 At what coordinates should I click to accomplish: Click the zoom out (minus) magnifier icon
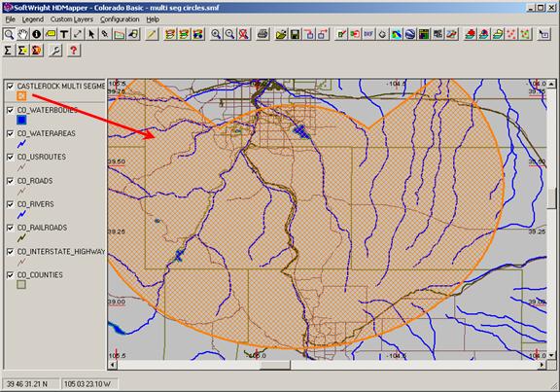229,34
